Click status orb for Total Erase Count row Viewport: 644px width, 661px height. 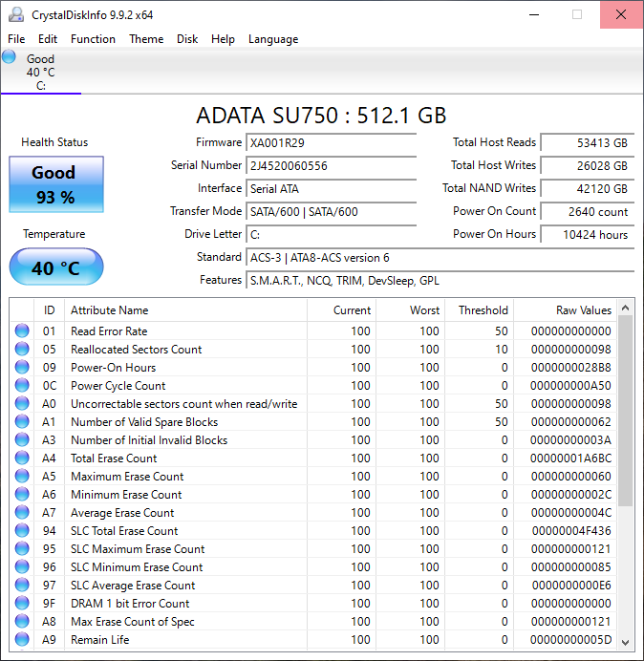click(x=22, y=458)
